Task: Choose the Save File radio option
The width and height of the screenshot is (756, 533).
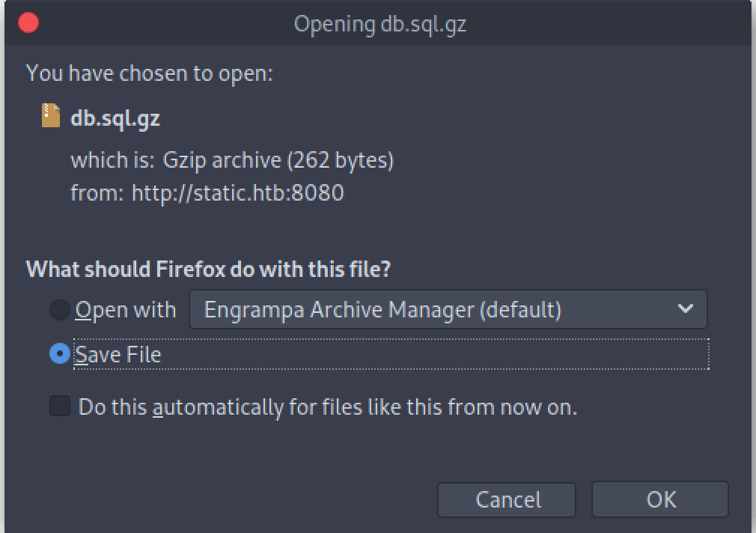Action: point(60,353)
